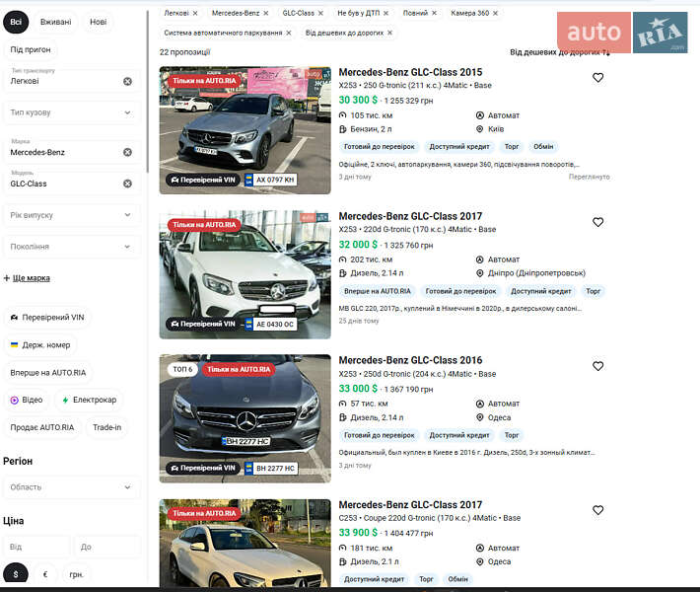Select грн. currency for price
This screenshot has height=592, width=700.
76,574
